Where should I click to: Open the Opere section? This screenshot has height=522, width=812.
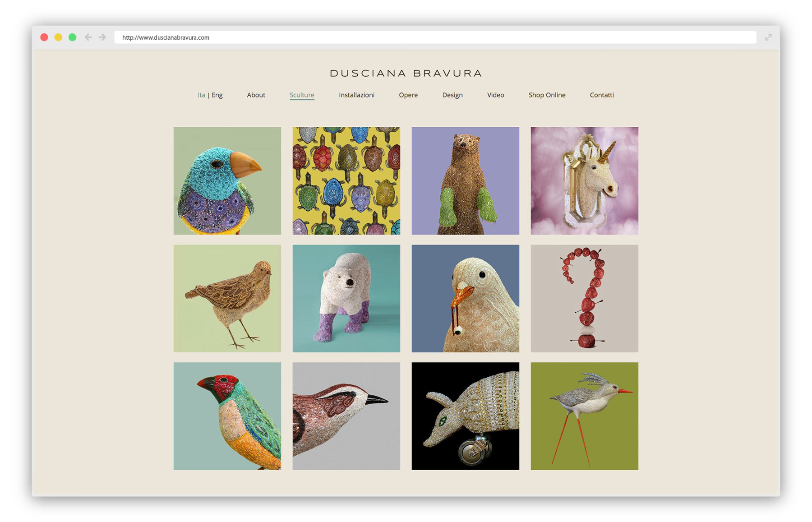tap(408, 95)
